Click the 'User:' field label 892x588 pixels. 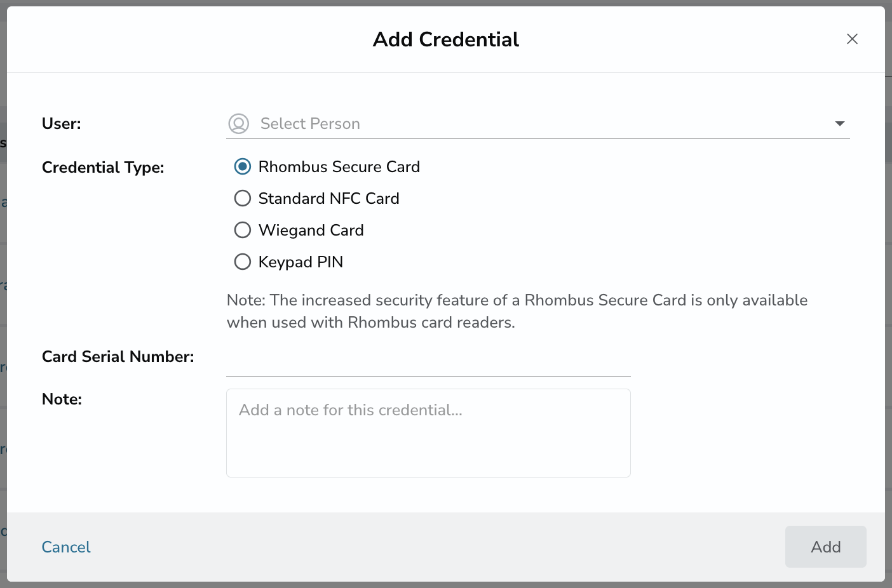pyautogui.click(x=61, y=124)
